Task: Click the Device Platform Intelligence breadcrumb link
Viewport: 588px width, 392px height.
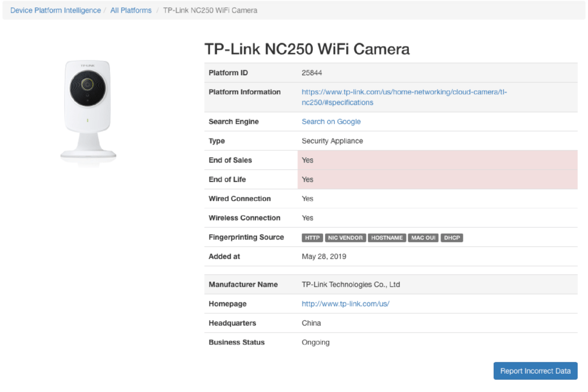Action: coord(56,10)
